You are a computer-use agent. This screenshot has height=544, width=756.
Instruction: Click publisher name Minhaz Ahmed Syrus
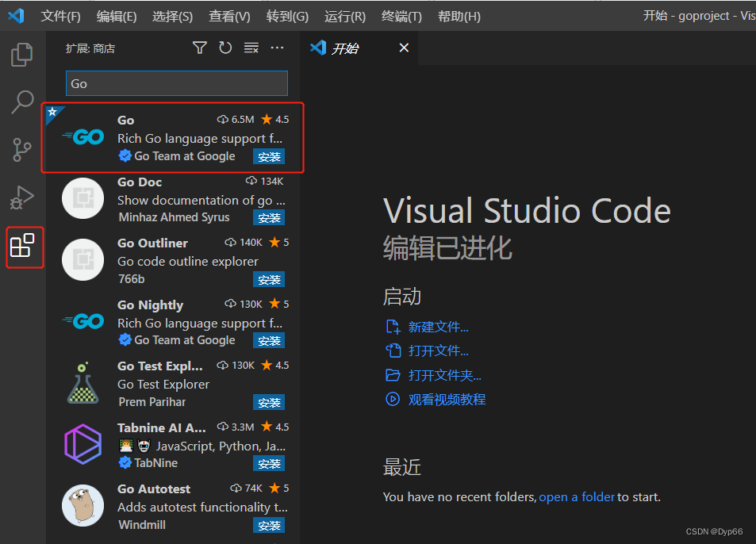(174, 217)
